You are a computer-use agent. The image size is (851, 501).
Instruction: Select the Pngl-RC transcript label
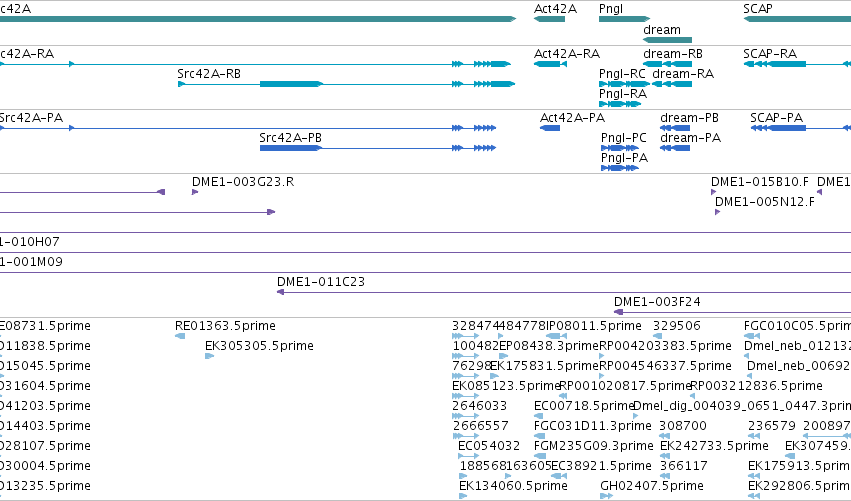click(x=623, y=74)
